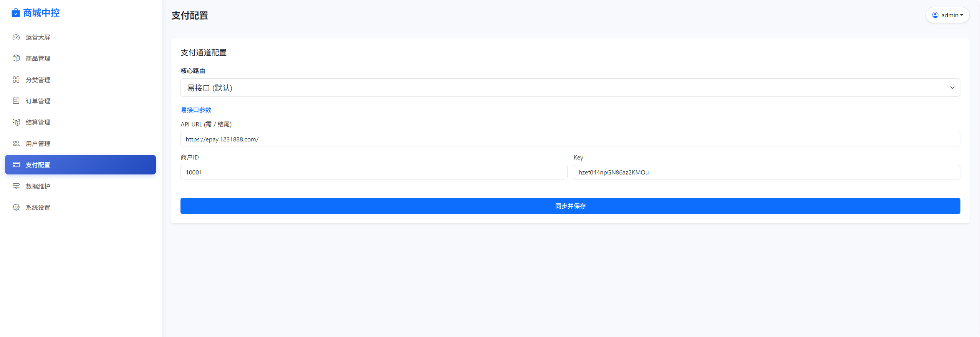Click the 商城中控 brand title
Screen dimensions: 980x337
point(41,13)
